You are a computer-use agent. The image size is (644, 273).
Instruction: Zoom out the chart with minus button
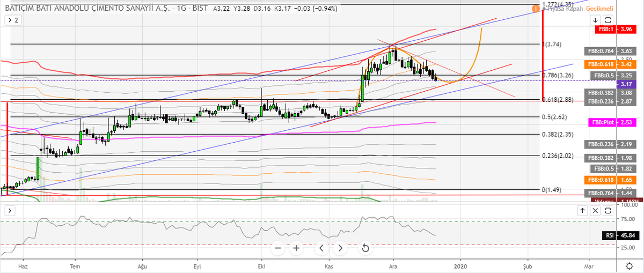click(x=277, y=248)
